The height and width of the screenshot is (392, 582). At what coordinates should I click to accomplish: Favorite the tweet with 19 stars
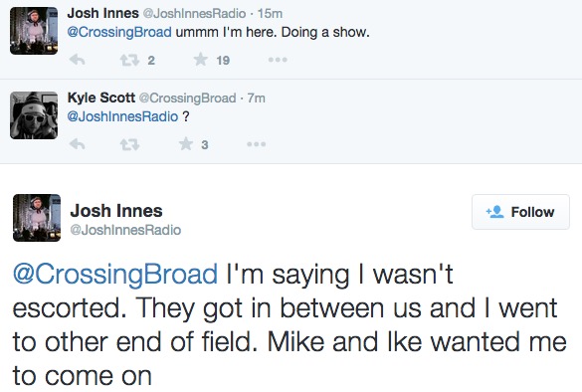point(200,60)
